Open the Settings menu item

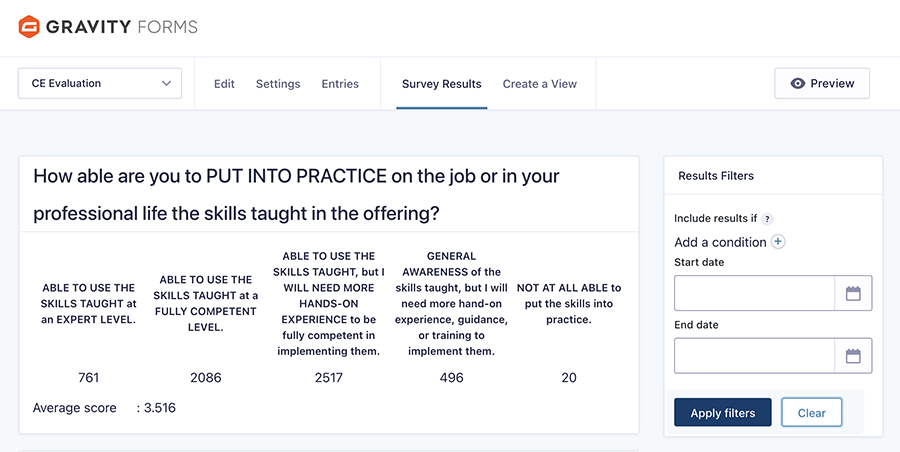[x=278, y=84]
